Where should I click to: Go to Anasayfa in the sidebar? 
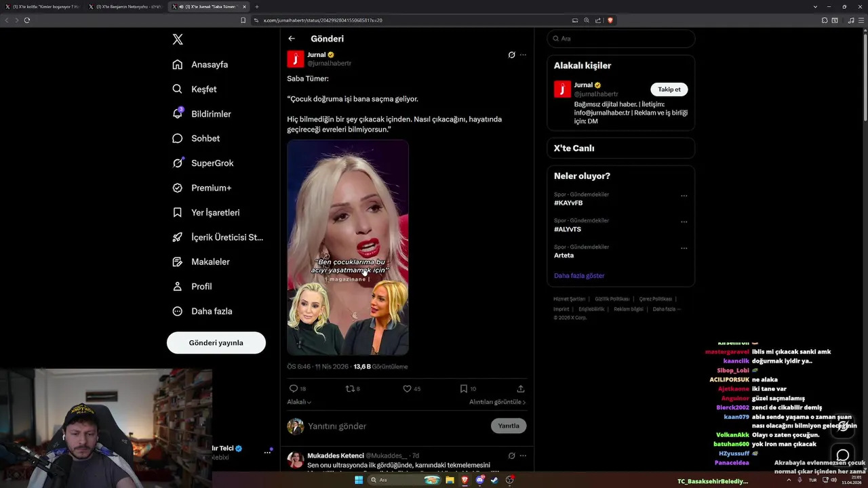(200, 64)
